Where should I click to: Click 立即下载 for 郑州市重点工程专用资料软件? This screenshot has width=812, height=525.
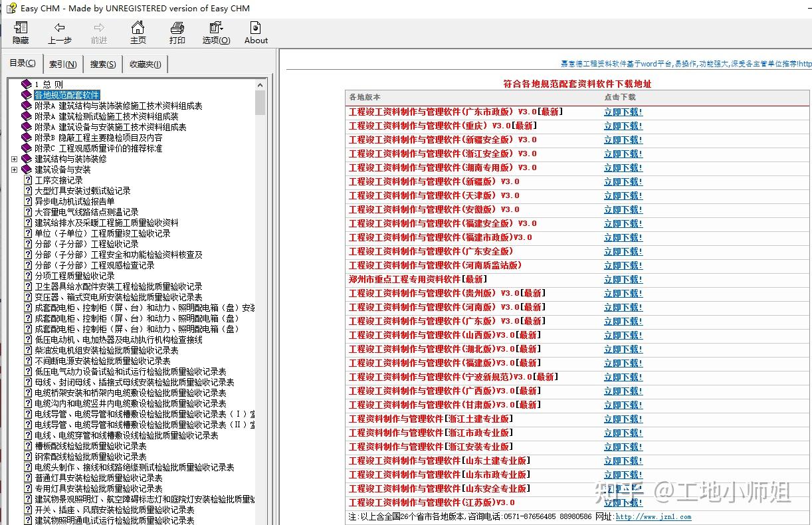pos(623,279)
